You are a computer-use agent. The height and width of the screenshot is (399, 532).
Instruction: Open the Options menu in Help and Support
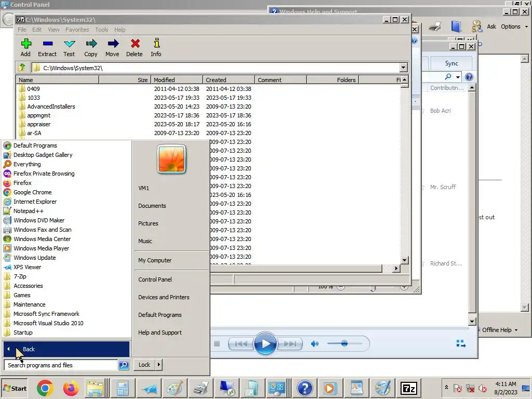514,26
